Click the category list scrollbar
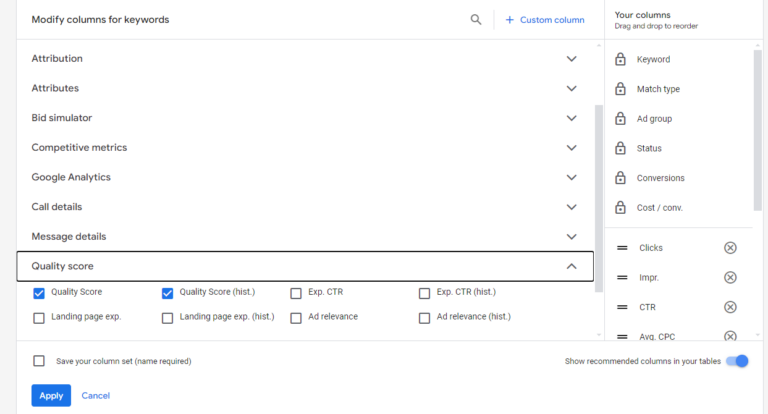768x414 pixels. (x=599, y=198)
